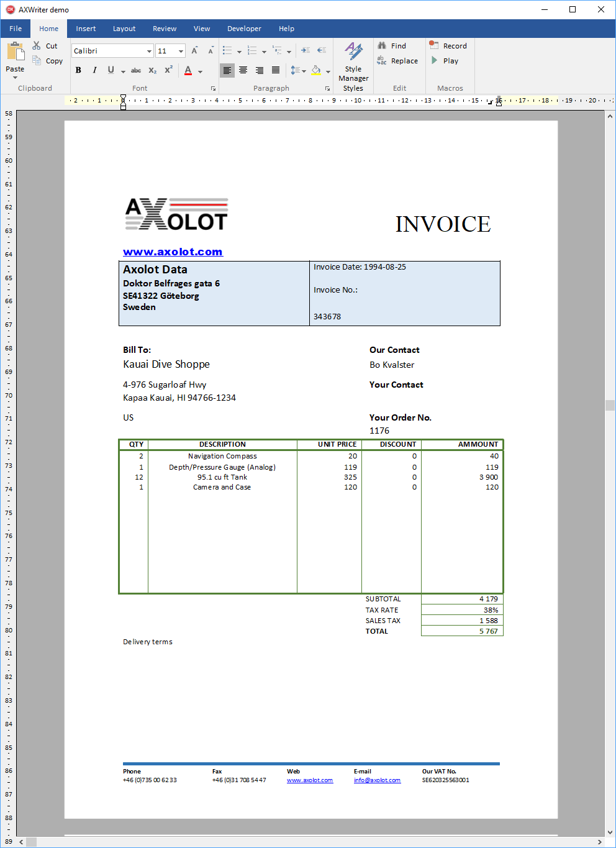The height and width of the screenshot is (848, 616).
Task: Toggle Underline formatting
Action: point(111,70)
